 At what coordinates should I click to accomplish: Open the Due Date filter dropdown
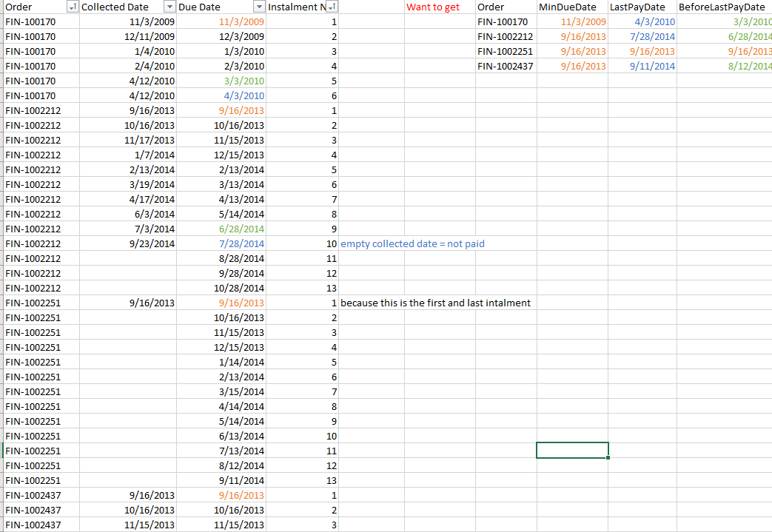(259, 7)
